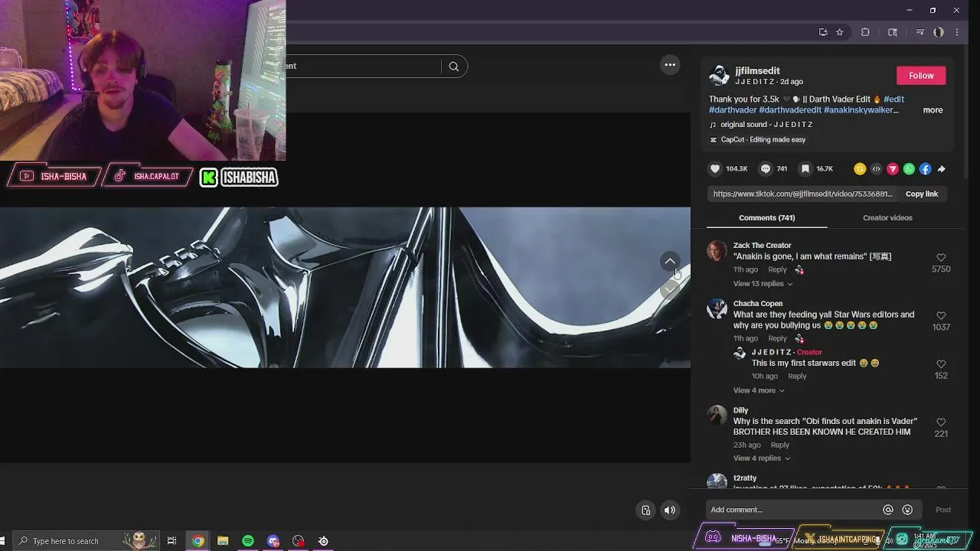Go to previous video with up arrow
Viewport: 980px width, 551px height.
pyautogui.click(x=670, y=262)
